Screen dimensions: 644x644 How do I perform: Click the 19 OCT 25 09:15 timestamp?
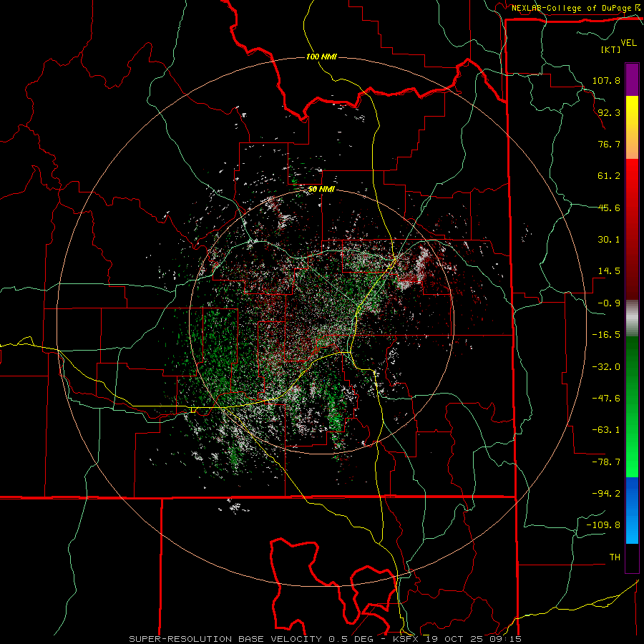(472, 639)
